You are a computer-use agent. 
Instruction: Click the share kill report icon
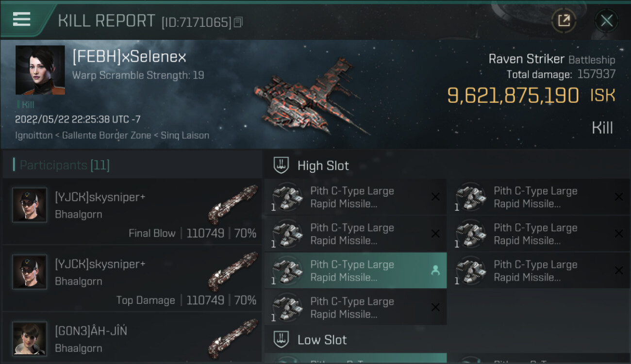pyautogui.click(x=564, y=20)
